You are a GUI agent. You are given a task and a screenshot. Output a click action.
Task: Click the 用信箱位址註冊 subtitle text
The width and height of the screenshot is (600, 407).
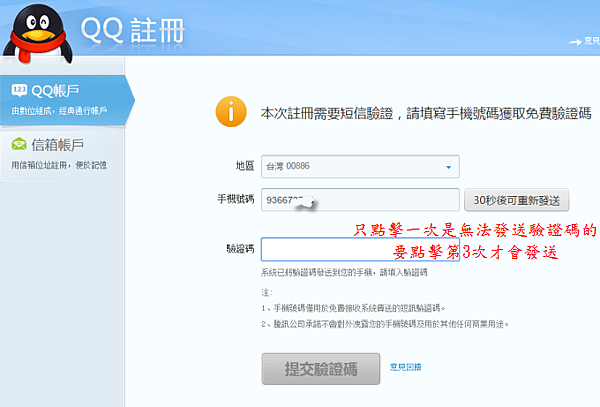[x=59, y=165]
